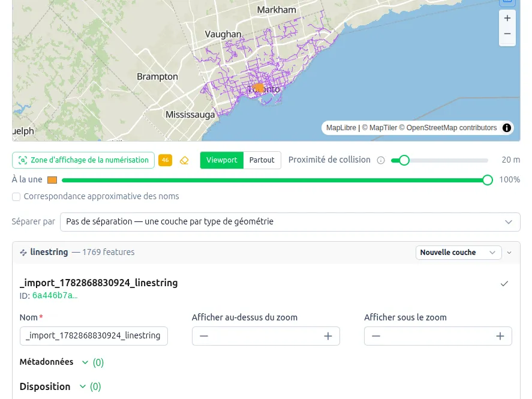Click the yellow 46 count badge
This screenshot has width=532, height=399.
165,160
